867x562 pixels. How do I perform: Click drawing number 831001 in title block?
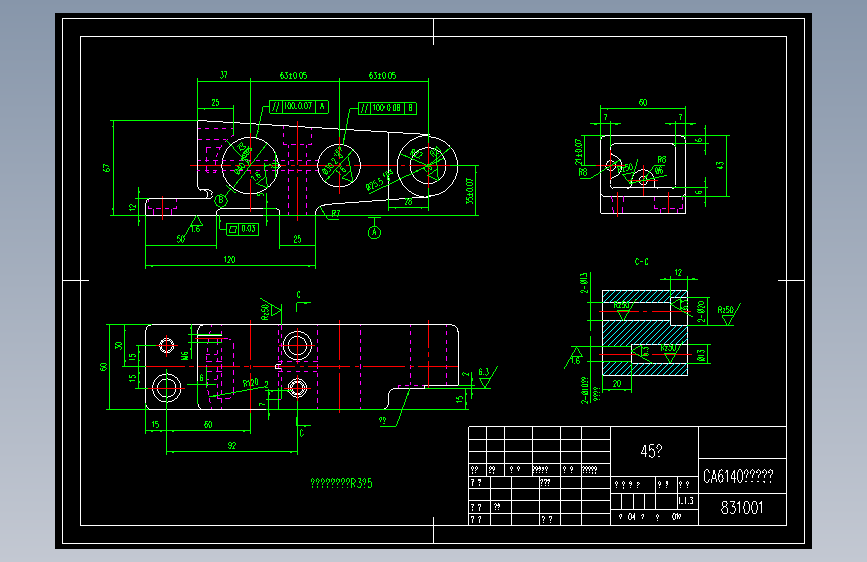pos(741,508)
